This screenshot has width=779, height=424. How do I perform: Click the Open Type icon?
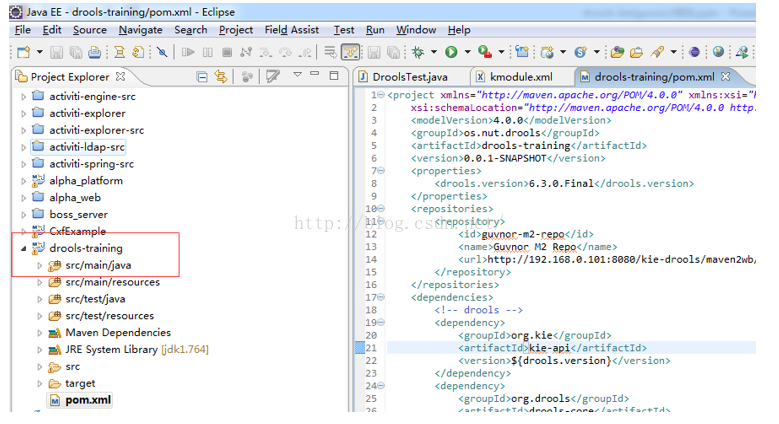[x=617, y=52]
